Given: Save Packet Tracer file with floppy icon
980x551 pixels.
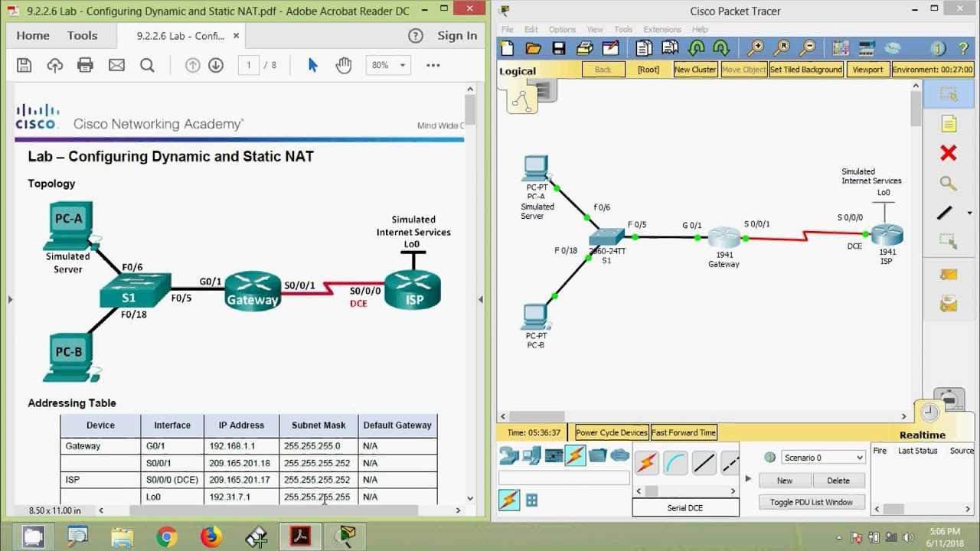Looking at the screenshot, I should tap(559, 48).
